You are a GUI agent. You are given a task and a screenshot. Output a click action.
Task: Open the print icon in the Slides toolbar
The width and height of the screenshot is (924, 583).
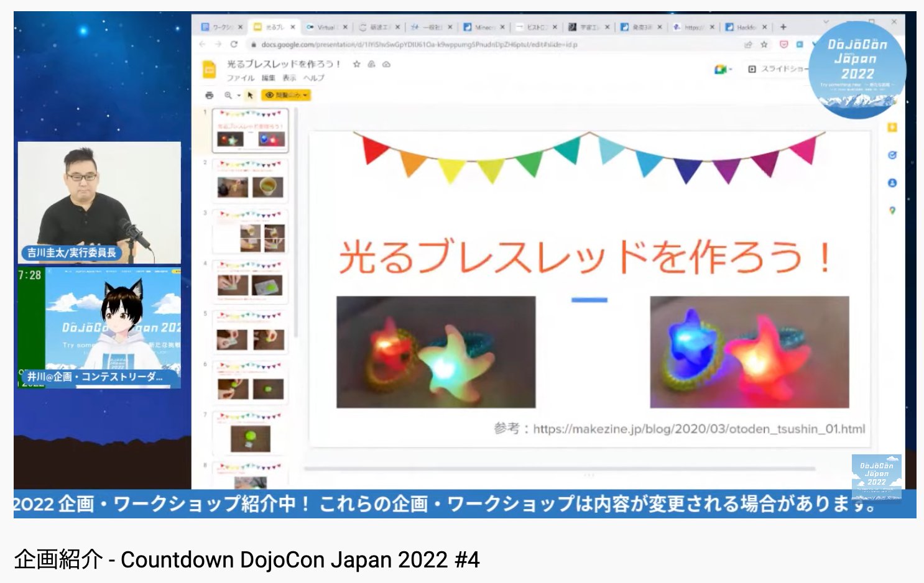(209, 95)
